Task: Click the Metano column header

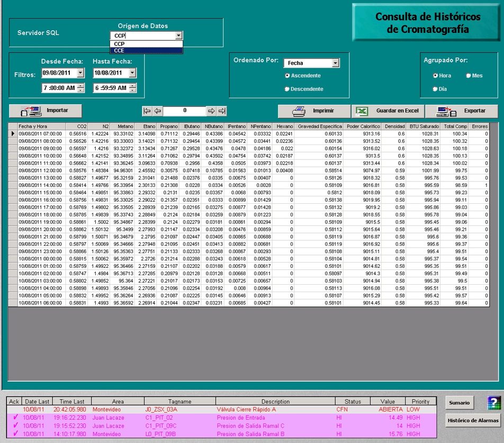Action: 122,126
